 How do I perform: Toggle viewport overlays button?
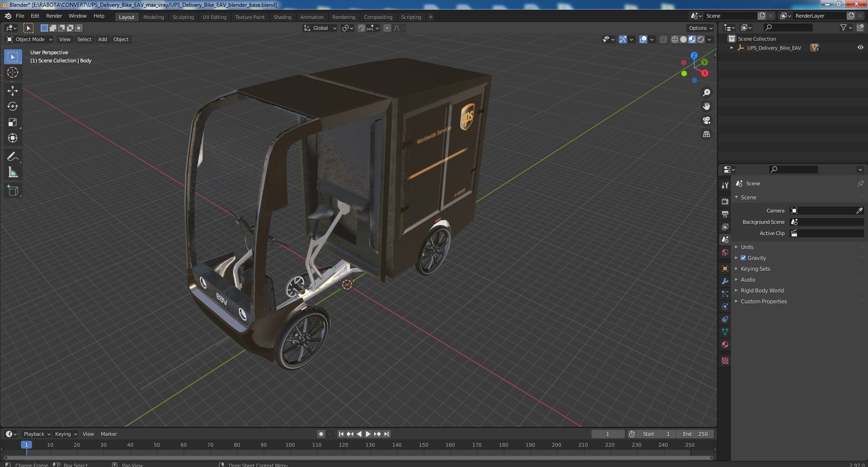point(643,39)
